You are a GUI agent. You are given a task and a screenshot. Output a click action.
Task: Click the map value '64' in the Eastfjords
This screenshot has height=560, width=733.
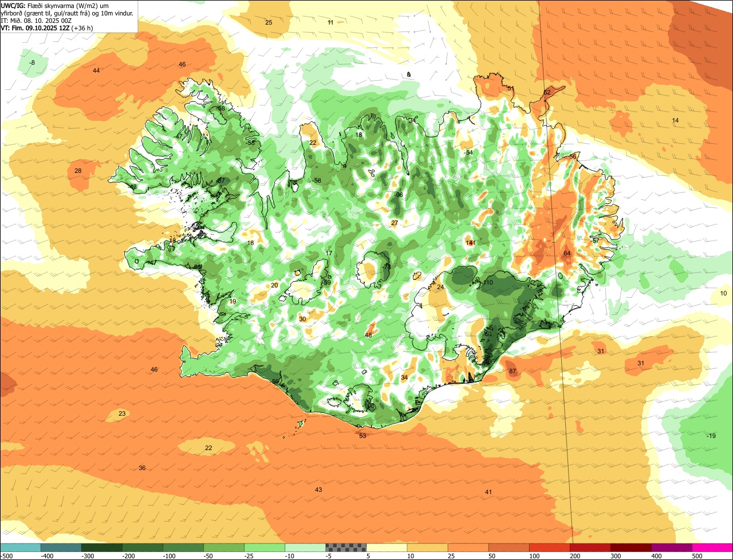(x=567, y=253)
